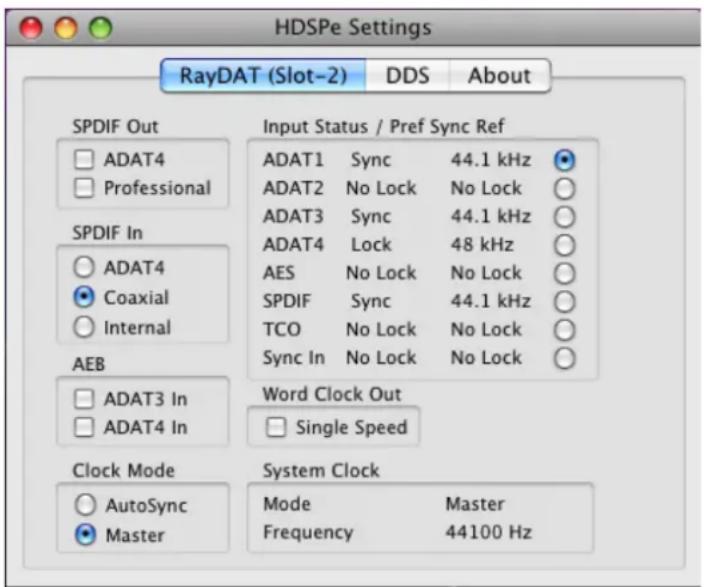
Task: Click ADAT3 row's 44.1 kHz value
Action: point(491,216)
